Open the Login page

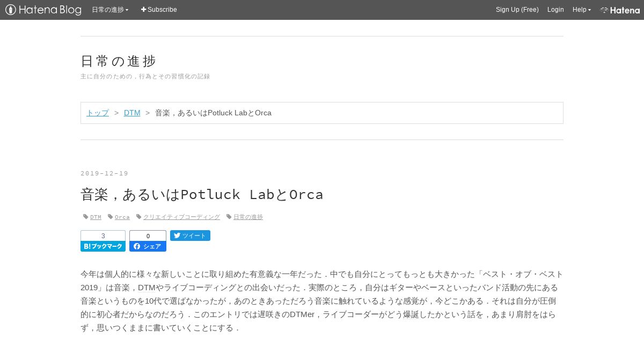pyautogui.click(x=555, y=10)
